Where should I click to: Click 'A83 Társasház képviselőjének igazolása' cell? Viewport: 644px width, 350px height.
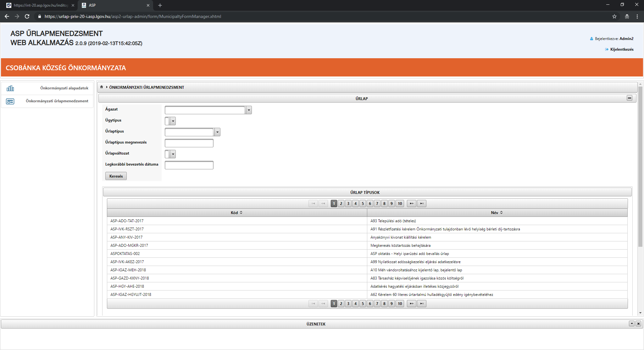(x=497, y=278)
